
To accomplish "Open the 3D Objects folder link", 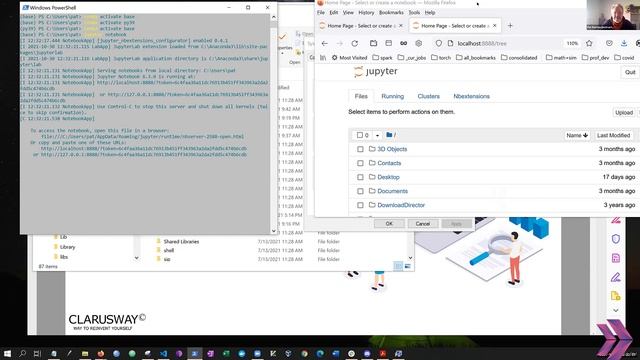I will coord(392,149).
